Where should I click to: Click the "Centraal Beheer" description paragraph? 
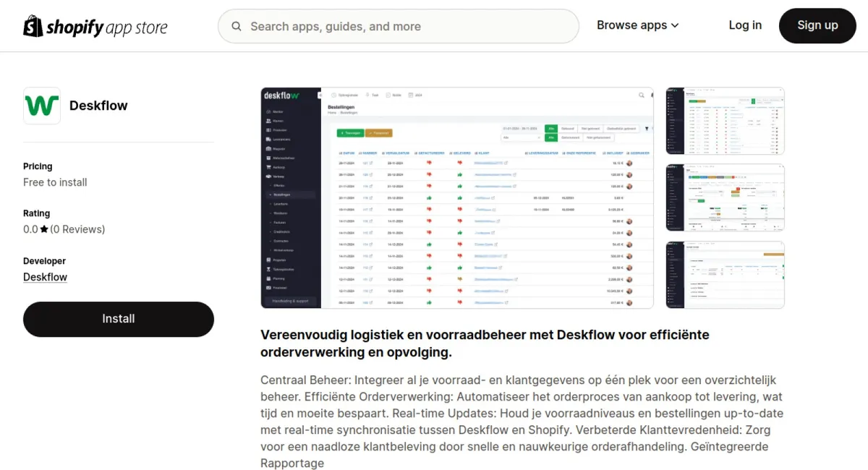pos(522,422)
